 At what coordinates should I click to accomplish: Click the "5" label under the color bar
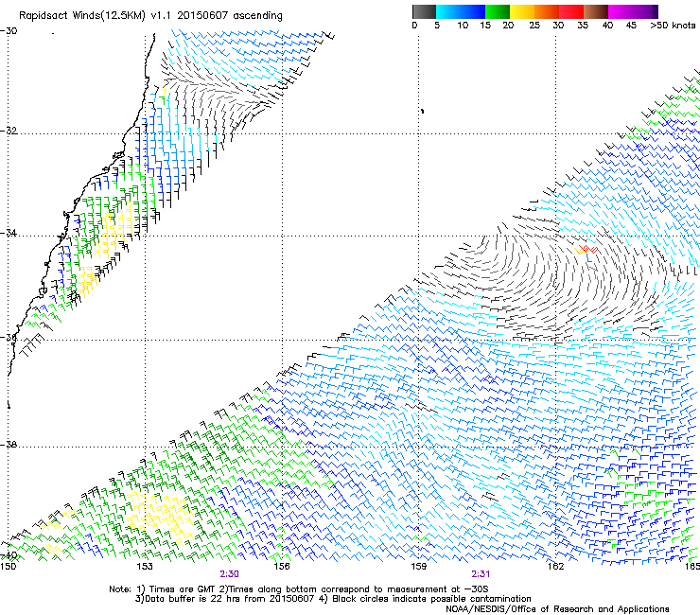point(437,25)
